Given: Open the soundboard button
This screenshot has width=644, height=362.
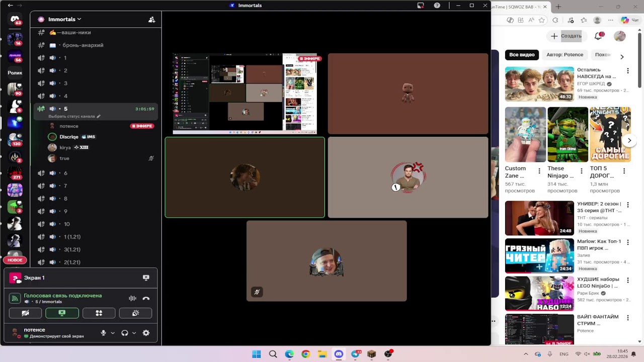Looking at the screenshot, I should tap(135, 313).
